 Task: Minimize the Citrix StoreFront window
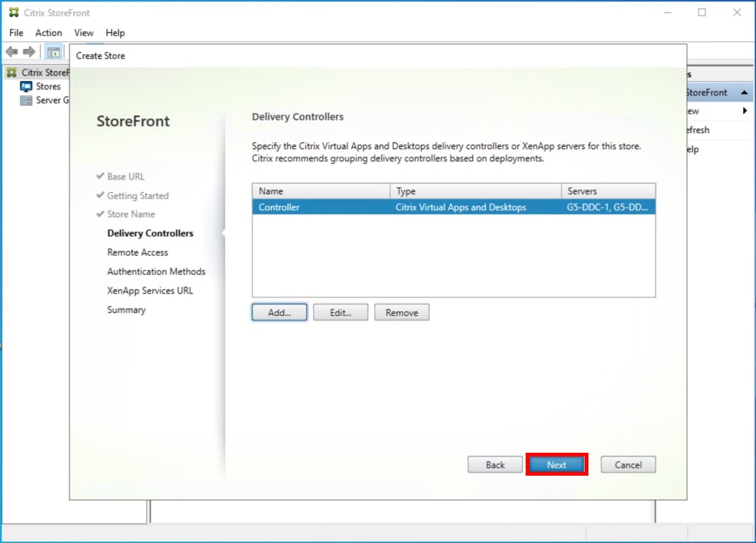pos(667,12)
